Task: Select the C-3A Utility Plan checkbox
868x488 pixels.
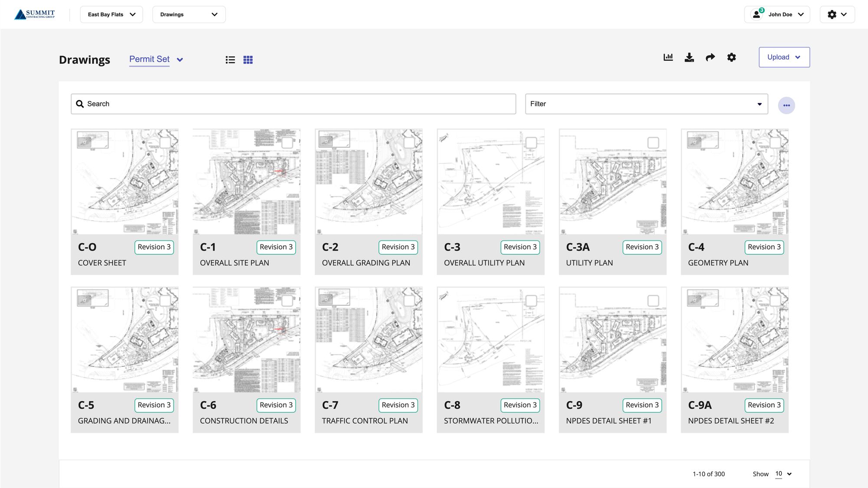Action: coord(653,142)
